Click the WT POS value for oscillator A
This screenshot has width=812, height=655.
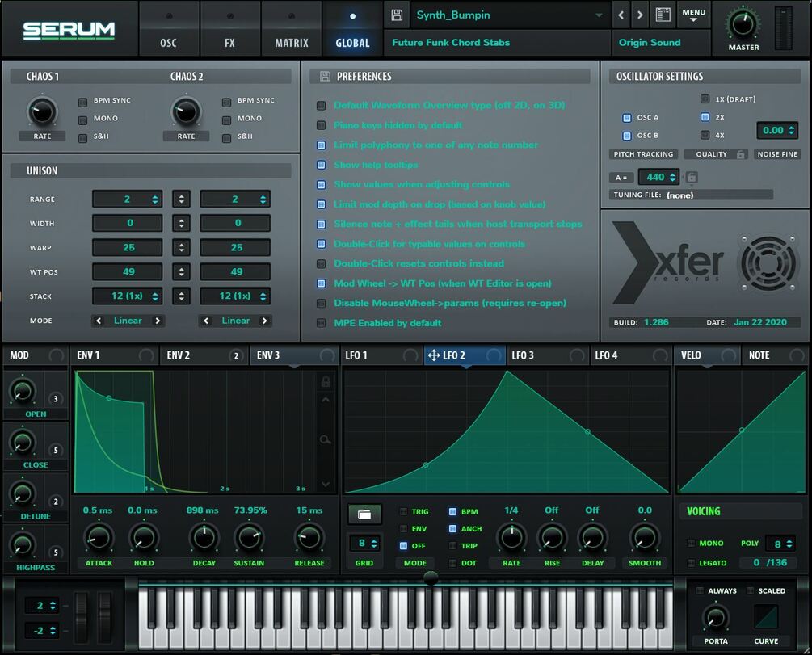[128, 272]
